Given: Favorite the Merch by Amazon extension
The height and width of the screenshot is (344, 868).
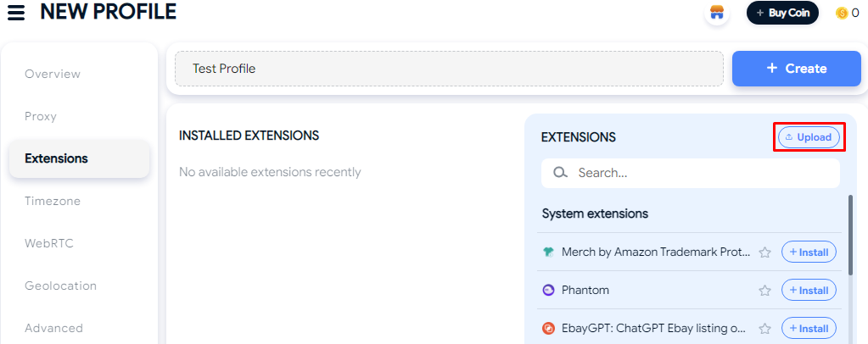Looking at the screenshot, I should point(764,252).
